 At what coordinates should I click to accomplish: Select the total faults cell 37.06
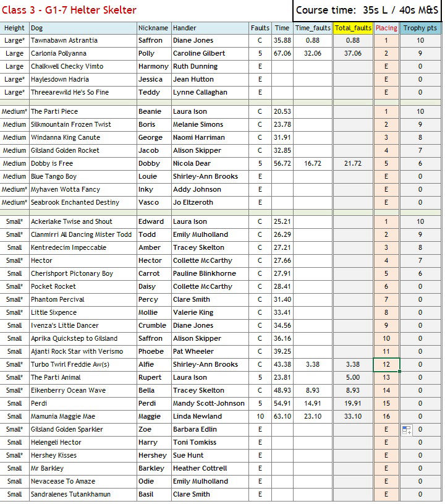click(353, 53)
